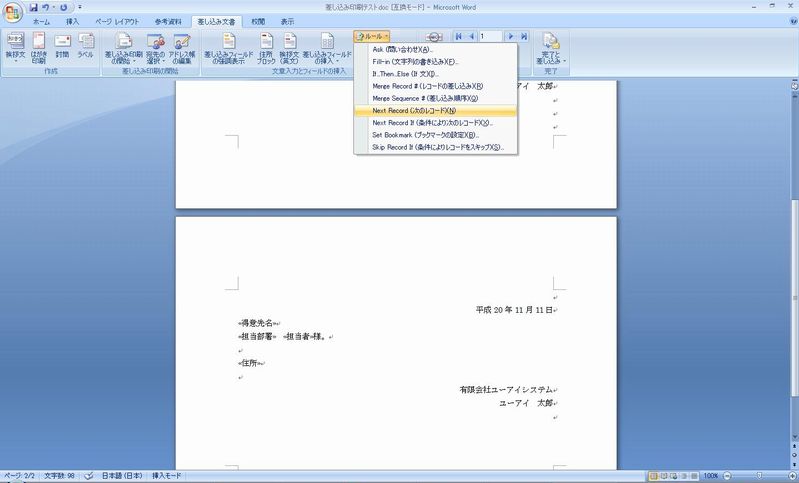
Task: Click the zoom slider handle
Action: click(x=760, y=476)
